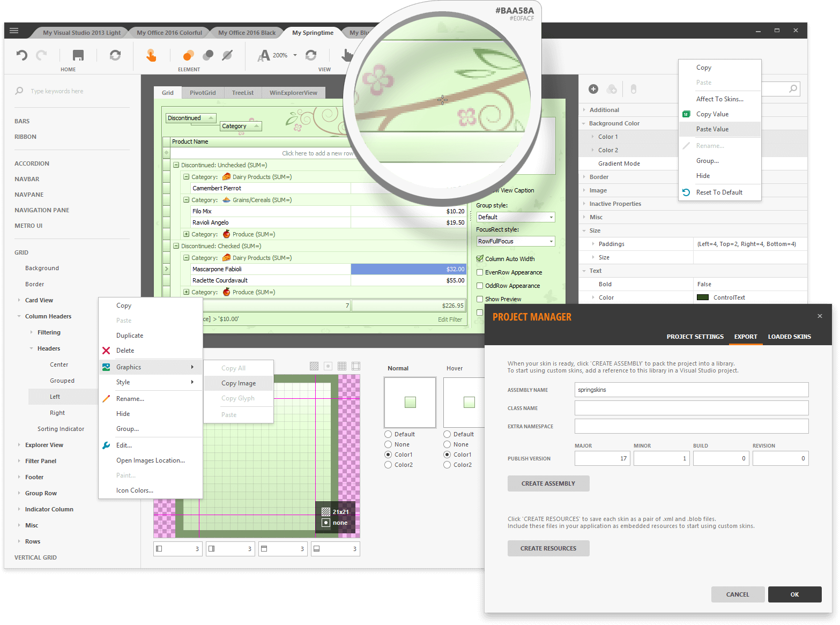This screenshot has width=840, height=625.
Task: Click the diagonal hatch icon above the image editor
Action: click(314, 366)
